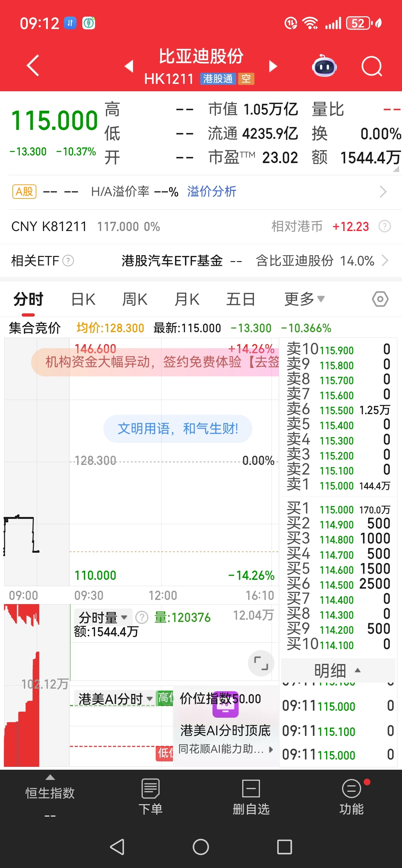Tap 价位指数 50.00 label
The width and height of the screenshot is (402, 868).
click(220, 699)
